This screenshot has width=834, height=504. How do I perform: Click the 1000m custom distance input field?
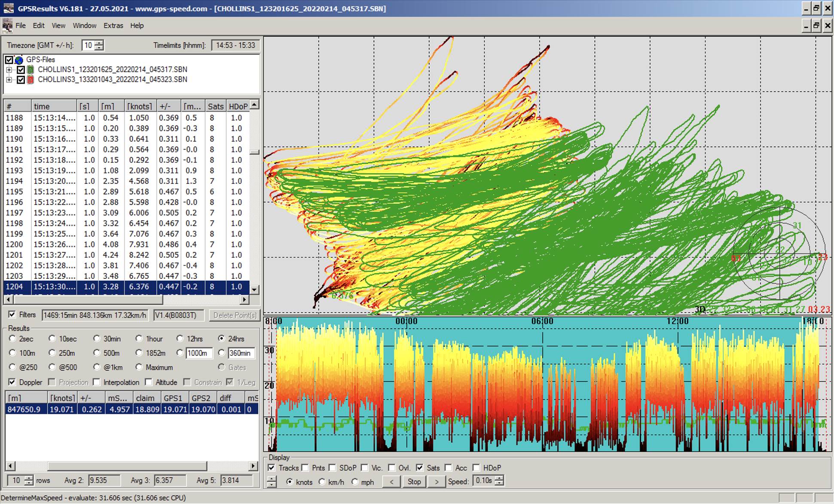pyautogui.click(x=199, y=353)
